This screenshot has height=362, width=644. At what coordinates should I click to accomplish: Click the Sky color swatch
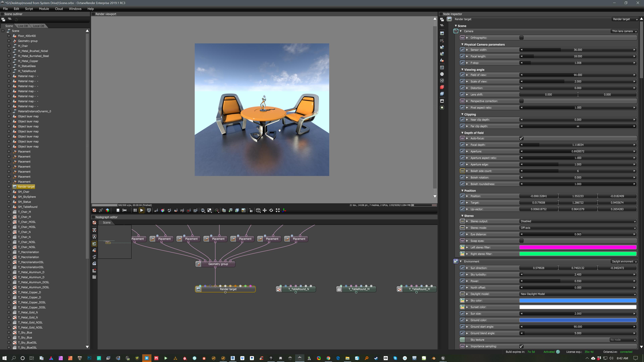click(578, 300)
